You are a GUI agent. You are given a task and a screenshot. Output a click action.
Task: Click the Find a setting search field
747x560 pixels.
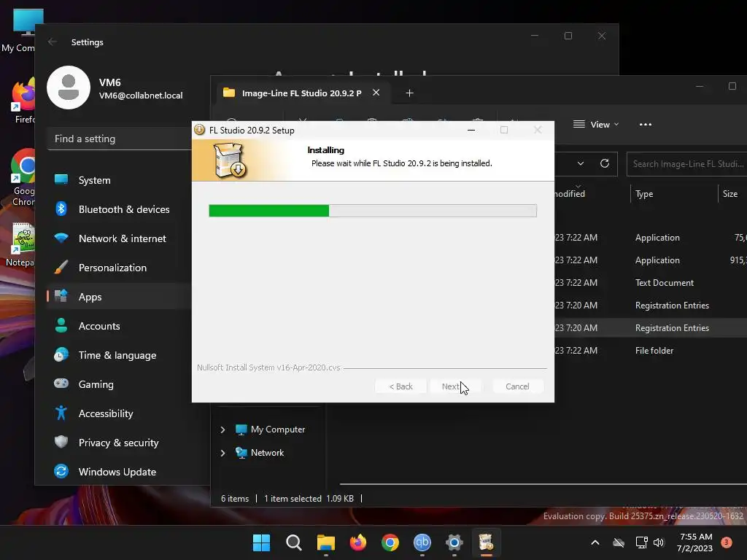coord(119,139)
